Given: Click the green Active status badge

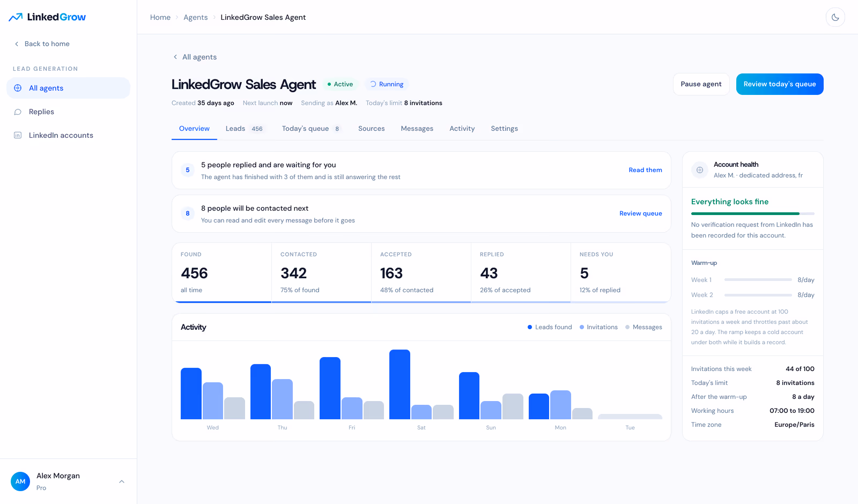Looking at the screenshot, I should (x=340, y=84).
